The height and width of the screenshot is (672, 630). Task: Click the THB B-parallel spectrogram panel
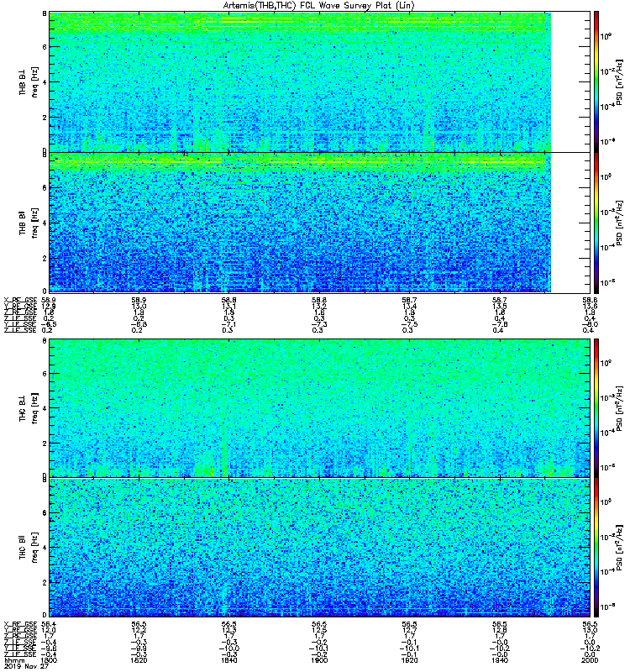[320, 223]
